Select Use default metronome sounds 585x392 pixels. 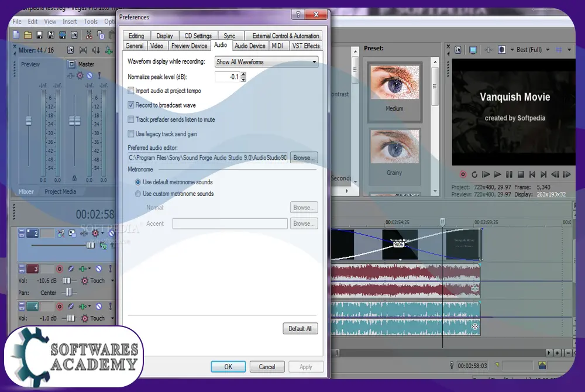pyautogui.click(x=137, y=182)
